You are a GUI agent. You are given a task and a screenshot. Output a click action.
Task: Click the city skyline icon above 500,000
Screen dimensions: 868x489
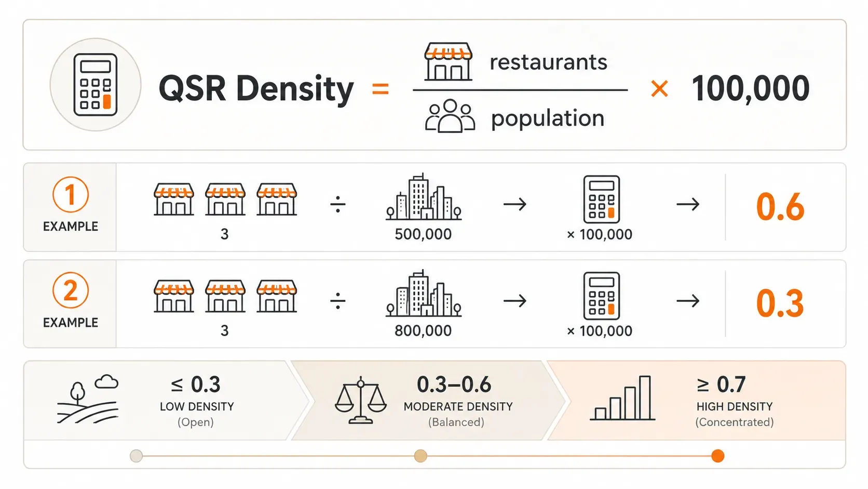pos(424,196)
